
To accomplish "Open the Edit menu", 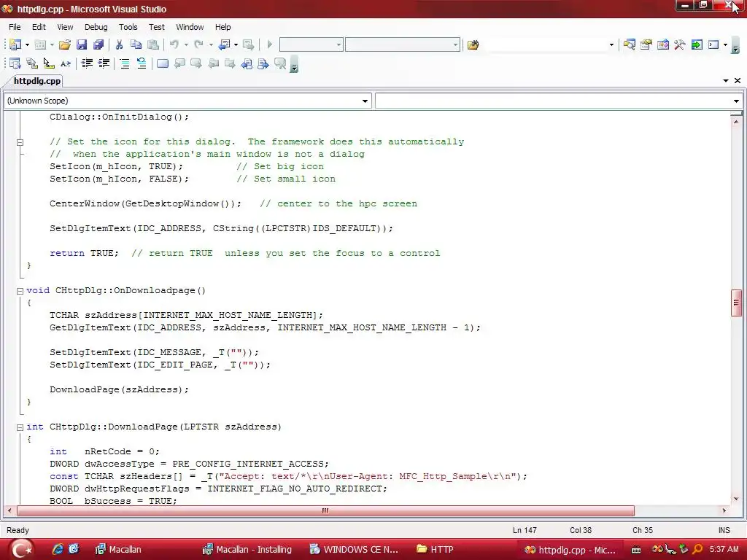I will 39,27.
